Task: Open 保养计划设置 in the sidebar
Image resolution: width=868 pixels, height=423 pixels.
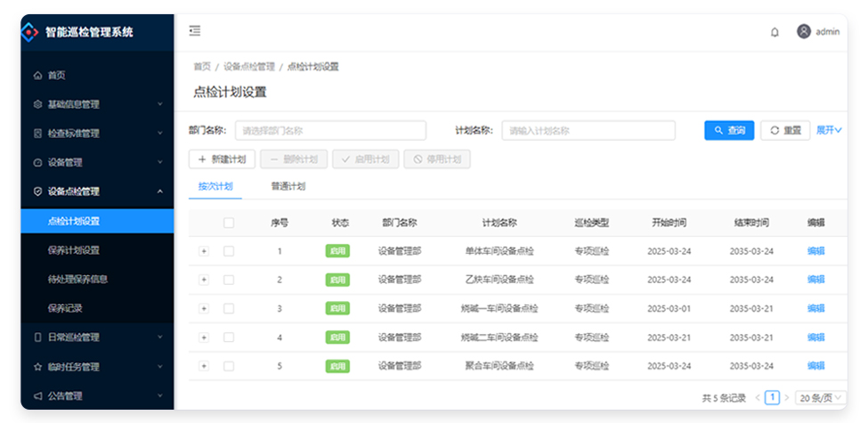Action: (x=74, y=250)
